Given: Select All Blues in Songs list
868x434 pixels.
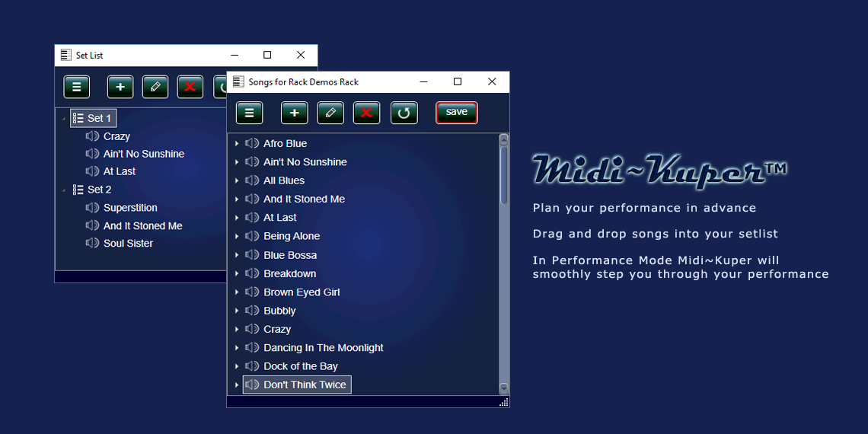Looking at the screenshot, I should coord(284,180).
